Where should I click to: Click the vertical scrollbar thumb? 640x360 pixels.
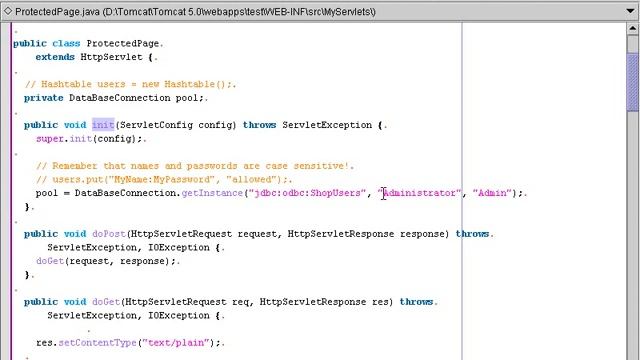click(633, 82)
